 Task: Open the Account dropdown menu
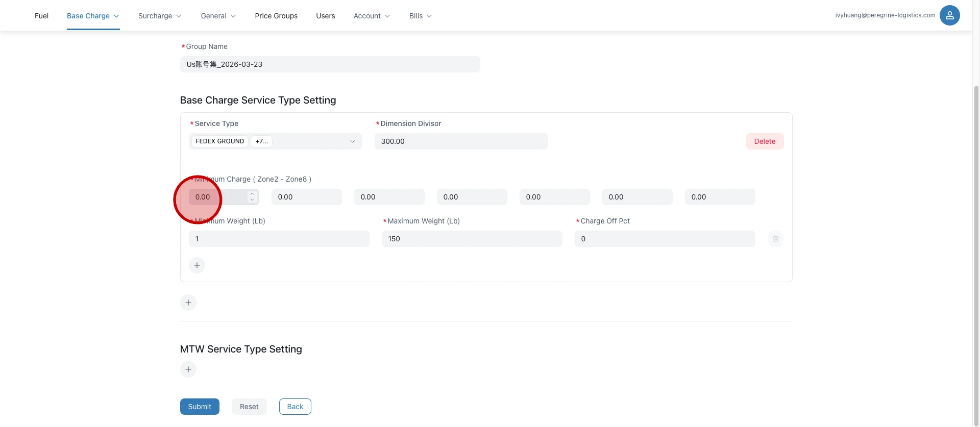(x=372, y=16)
